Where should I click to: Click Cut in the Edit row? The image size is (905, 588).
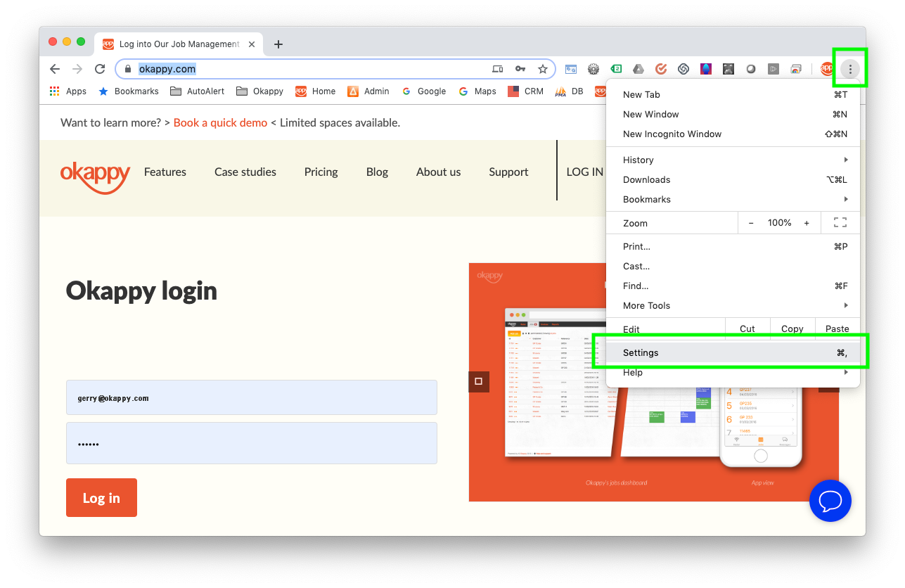[747, 328]
